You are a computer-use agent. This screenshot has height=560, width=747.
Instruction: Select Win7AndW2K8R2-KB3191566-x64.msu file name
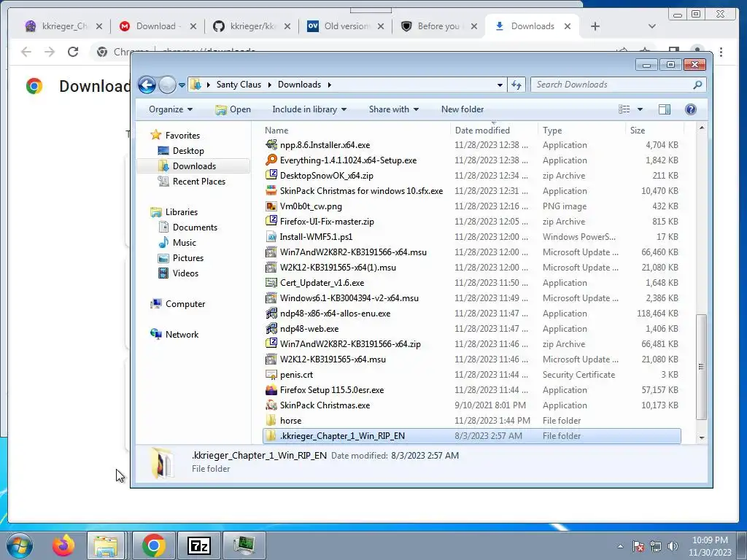353,252
